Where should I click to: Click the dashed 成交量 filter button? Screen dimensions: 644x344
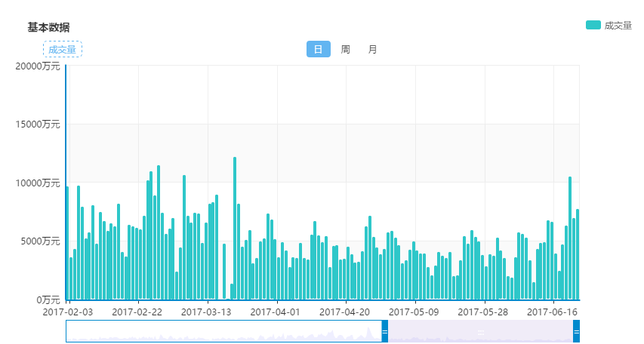pyautogui.click(x=63, y=49)
